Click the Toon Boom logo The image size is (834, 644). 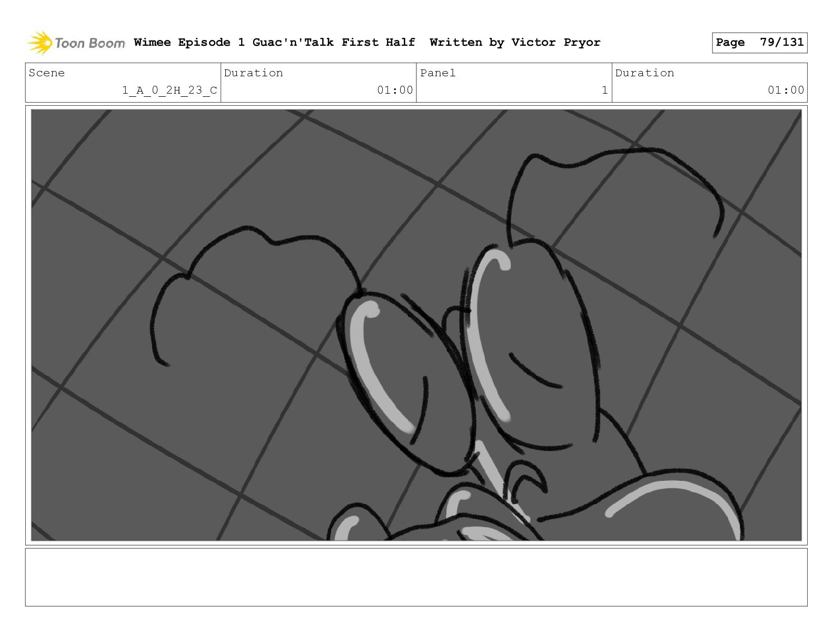point(76,43)
